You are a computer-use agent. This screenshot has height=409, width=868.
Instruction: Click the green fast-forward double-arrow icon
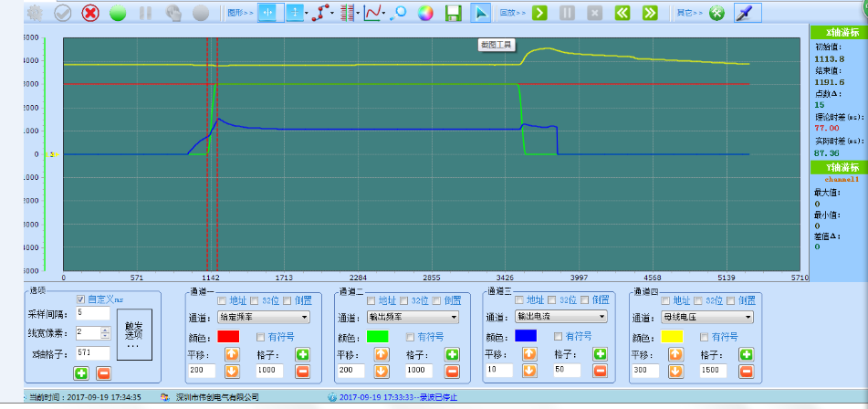[650, 13]
